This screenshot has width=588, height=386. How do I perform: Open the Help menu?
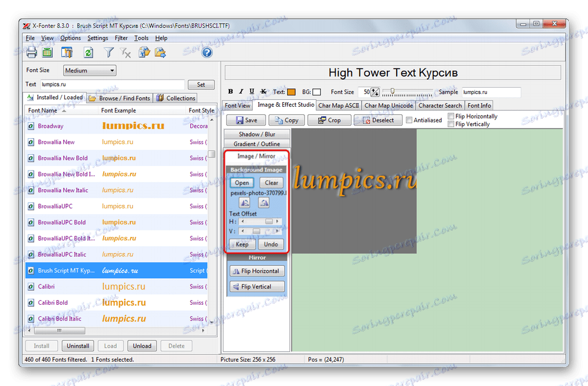pyautogui.click(x=161, y=38)
